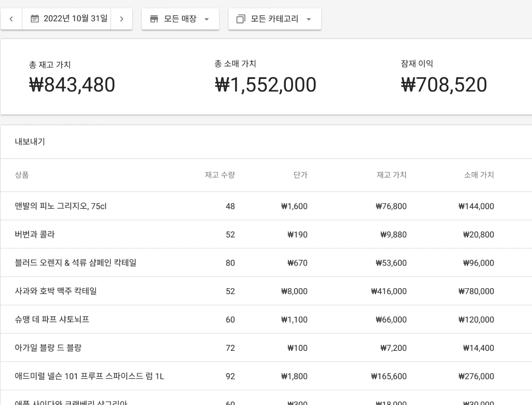Click the 총 재고 가치 summary card

72,76
